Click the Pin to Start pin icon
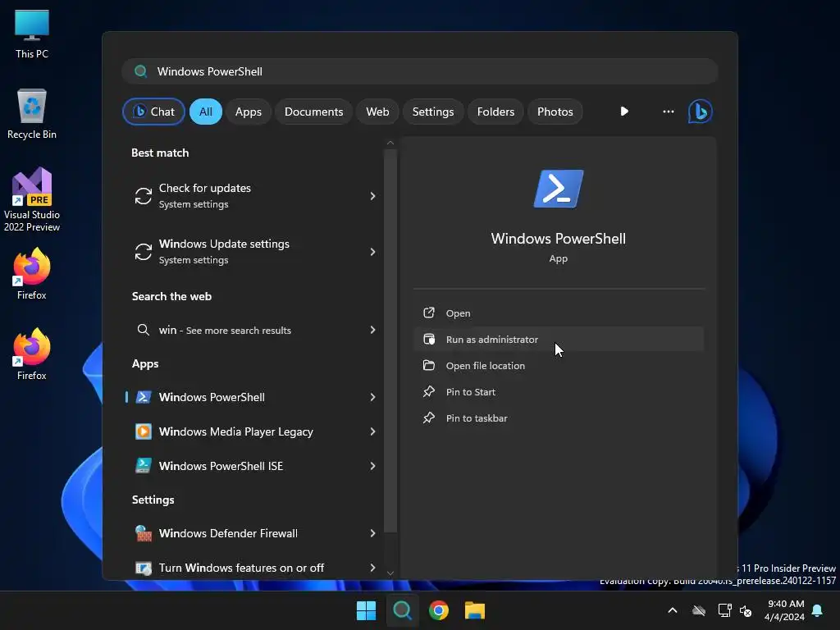 428,391
